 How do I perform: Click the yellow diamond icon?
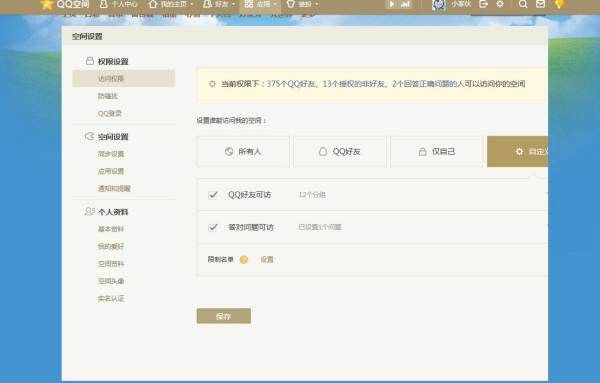(559, 4)
